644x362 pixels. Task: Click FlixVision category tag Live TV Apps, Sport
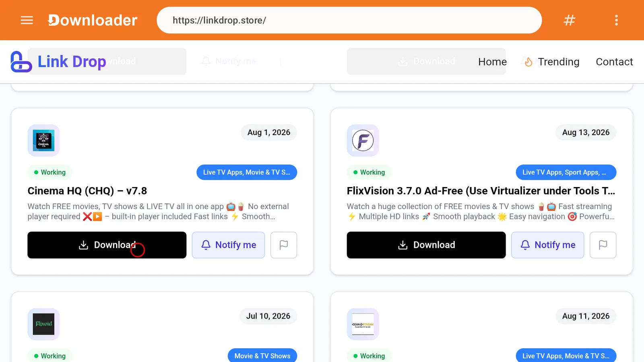click(x=566, y=172)
